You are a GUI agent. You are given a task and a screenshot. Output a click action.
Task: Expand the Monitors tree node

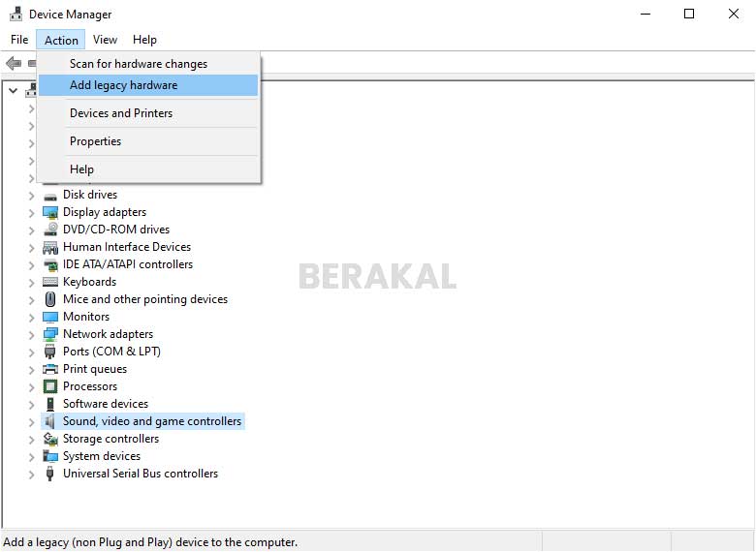coord(32,317)
